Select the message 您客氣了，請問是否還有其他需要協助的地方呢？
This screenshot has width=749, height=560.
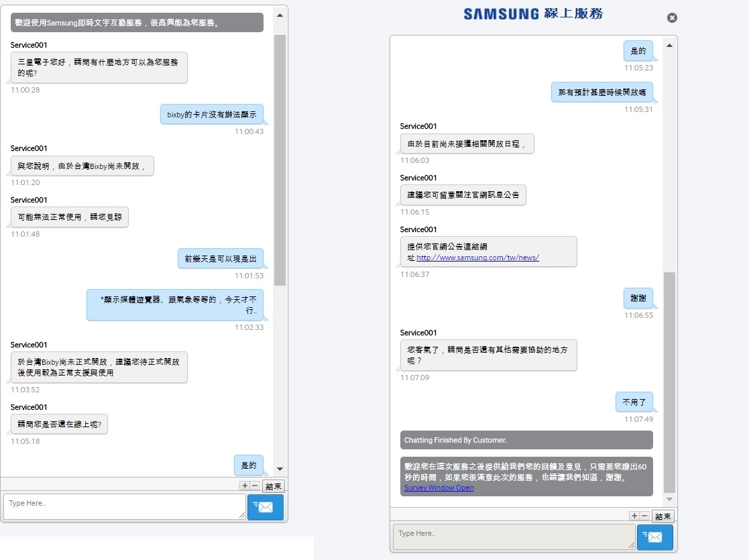coord(489,355)
